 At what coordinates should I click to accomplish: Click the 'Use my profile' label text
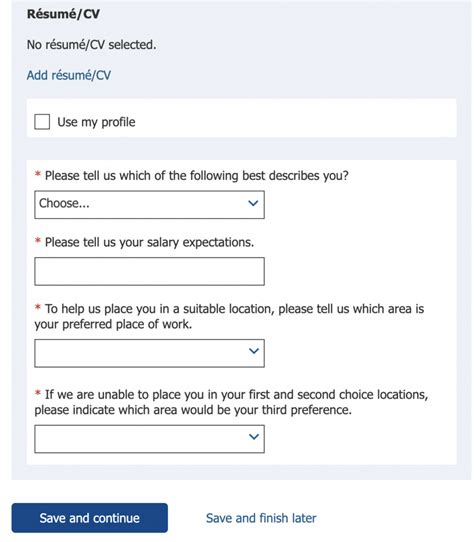pyautogui.click(x=96, y=122)
